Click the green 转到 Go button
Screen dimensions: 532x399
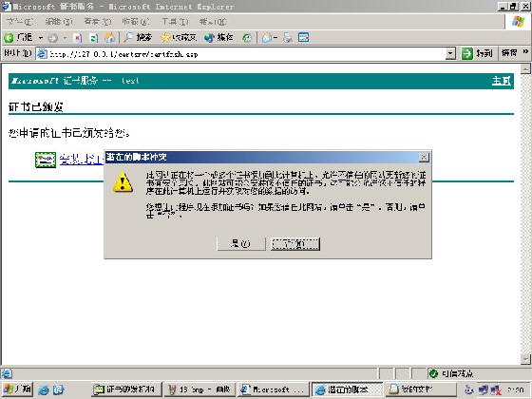477,53
